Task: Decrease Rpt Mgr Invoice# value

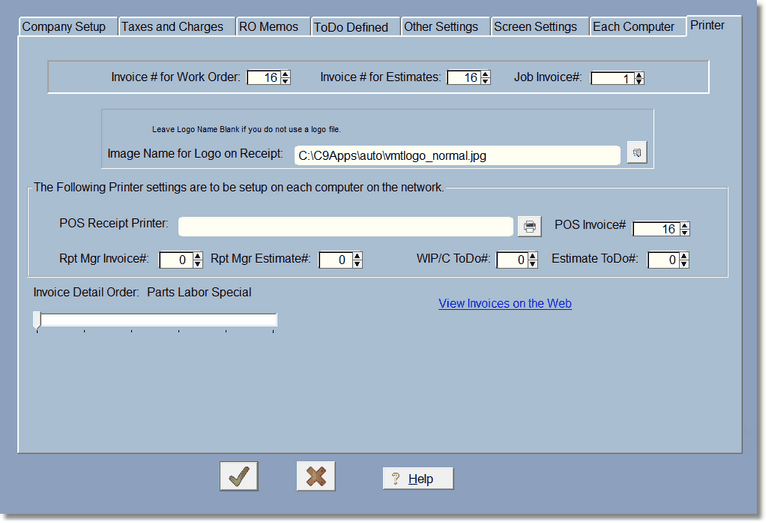Action: 198,264
